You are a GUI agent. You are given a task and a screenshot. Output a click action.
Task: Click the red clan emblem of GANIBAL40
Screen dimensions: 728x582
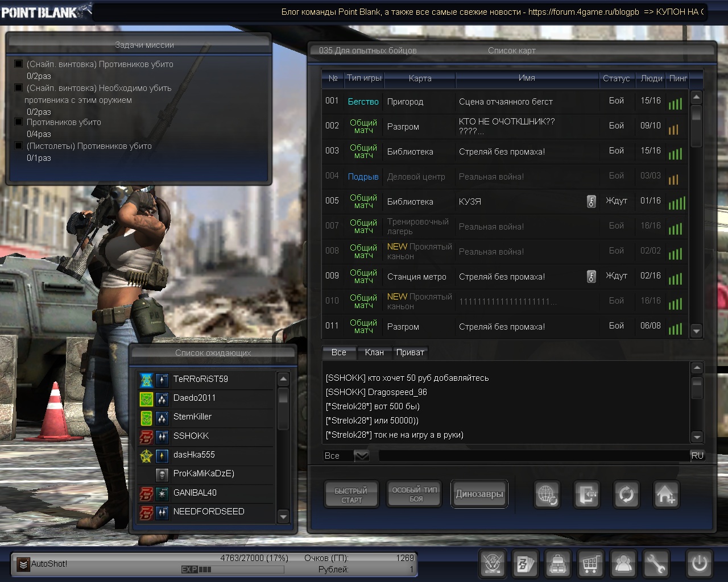pyautogui.click(x=146, y=493)
